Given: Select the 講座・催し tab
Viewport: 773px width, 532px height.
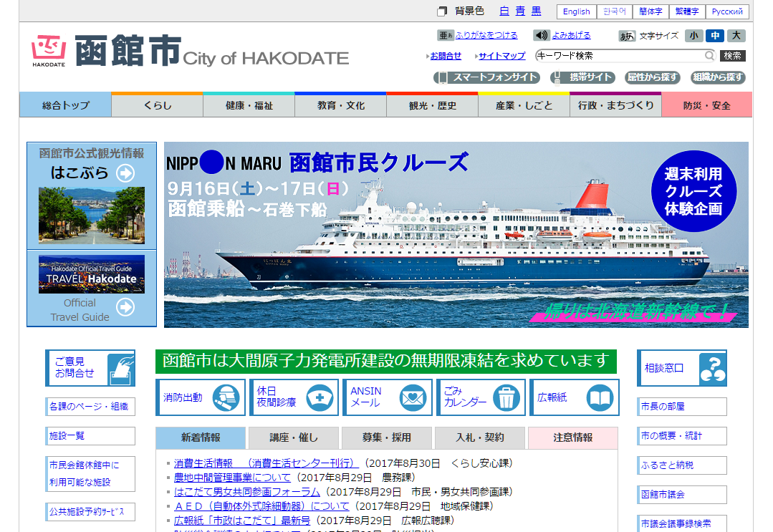Looking at the screenshot, I should coord(293,437).
